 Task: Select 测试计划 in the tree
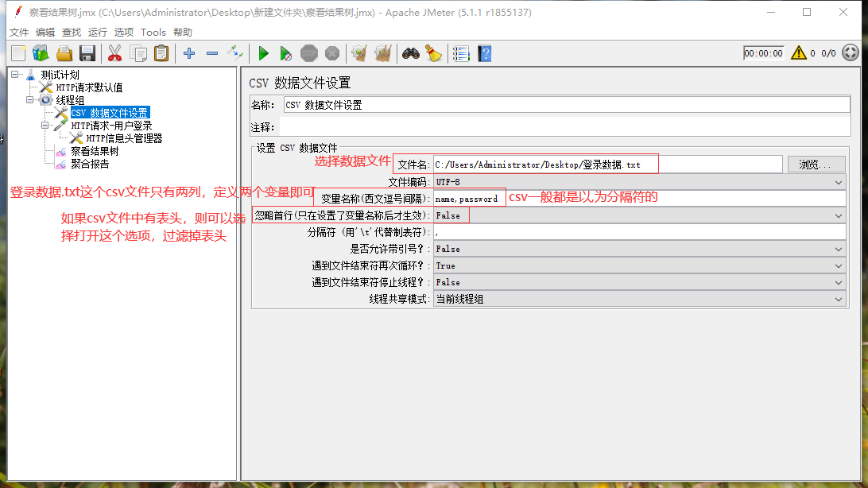coord(60,75)
